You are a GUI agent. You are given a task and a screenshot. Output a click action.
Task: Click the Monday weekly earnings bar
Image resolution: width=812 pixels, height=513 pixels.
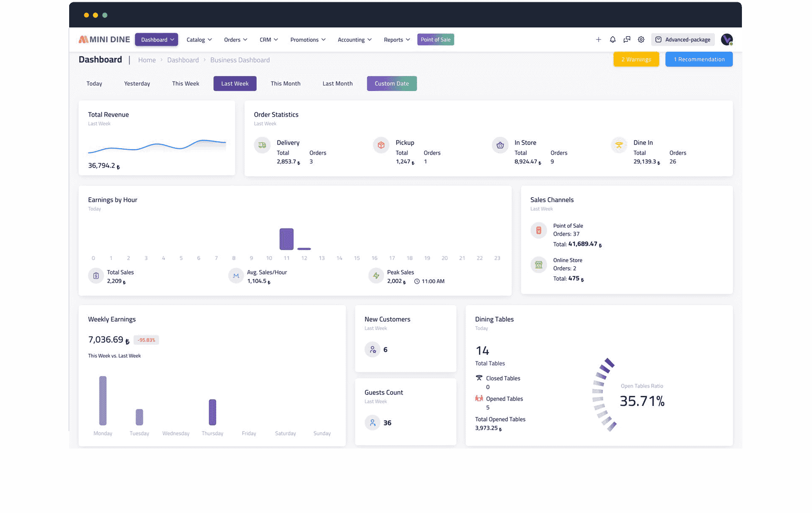(103, 401)
